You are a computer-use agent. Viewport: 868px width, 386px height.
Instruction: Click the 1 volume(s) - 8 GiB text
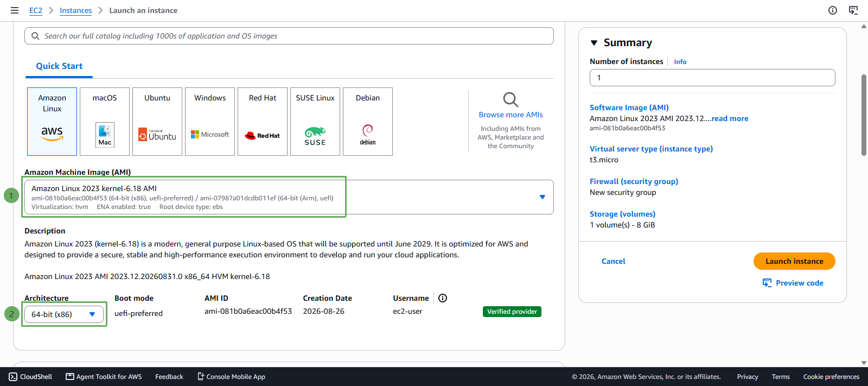click(622, 225)
